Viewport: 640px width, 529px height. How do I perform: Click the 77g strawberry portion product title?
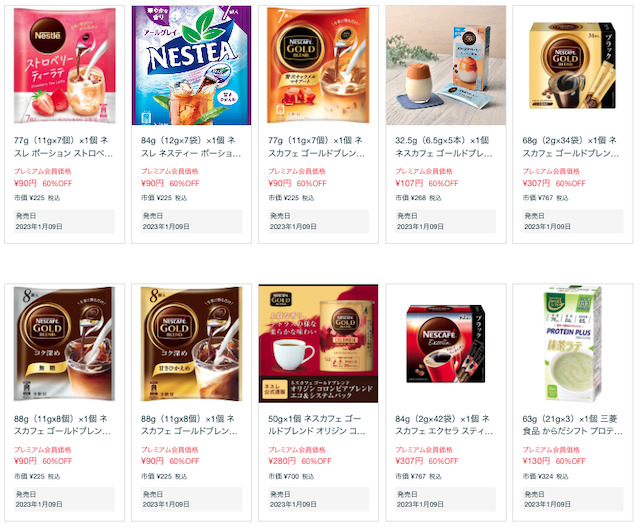tap(64, 147)
